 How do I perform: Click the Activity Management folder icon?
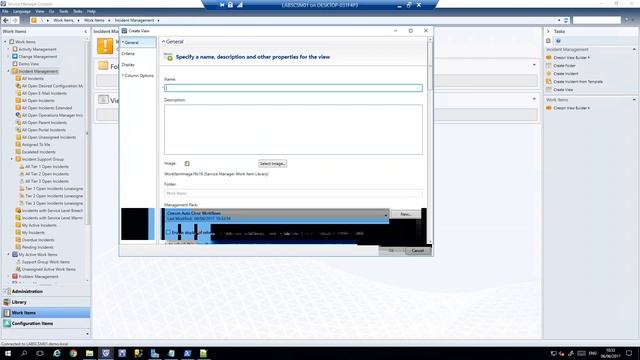click(15, 49)
